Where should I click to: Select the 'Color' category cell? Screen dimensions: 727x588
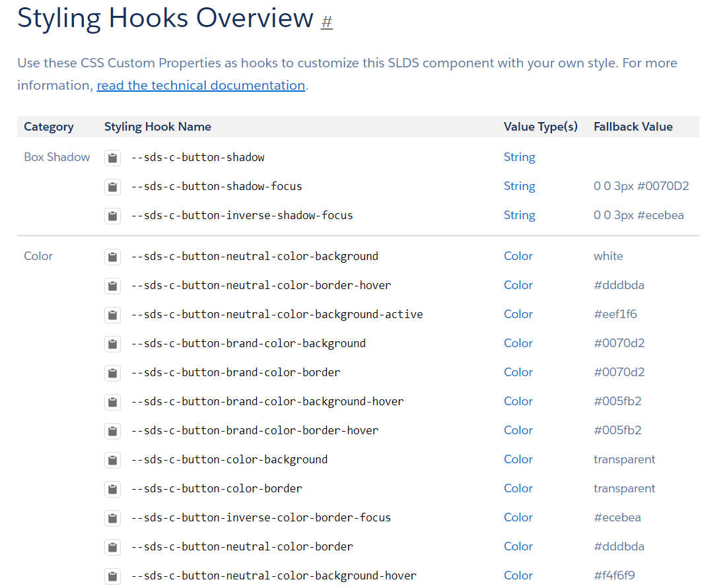click(38, 256)
